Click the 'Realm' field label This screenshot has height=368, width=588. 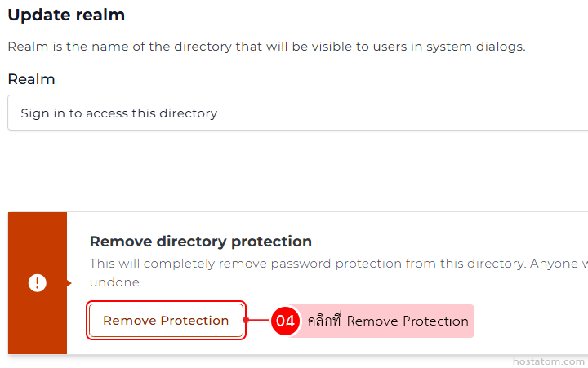point(31,79)
